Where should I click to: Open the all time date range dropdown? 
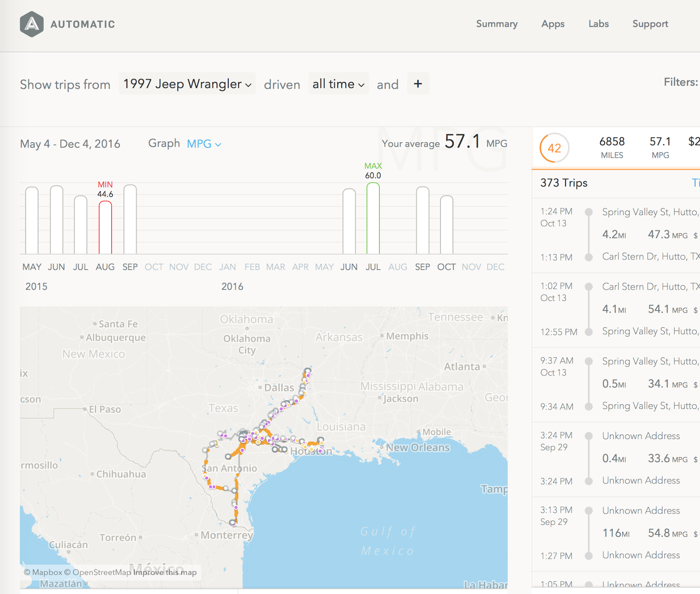pyautogui.click(x=339, y=84)
